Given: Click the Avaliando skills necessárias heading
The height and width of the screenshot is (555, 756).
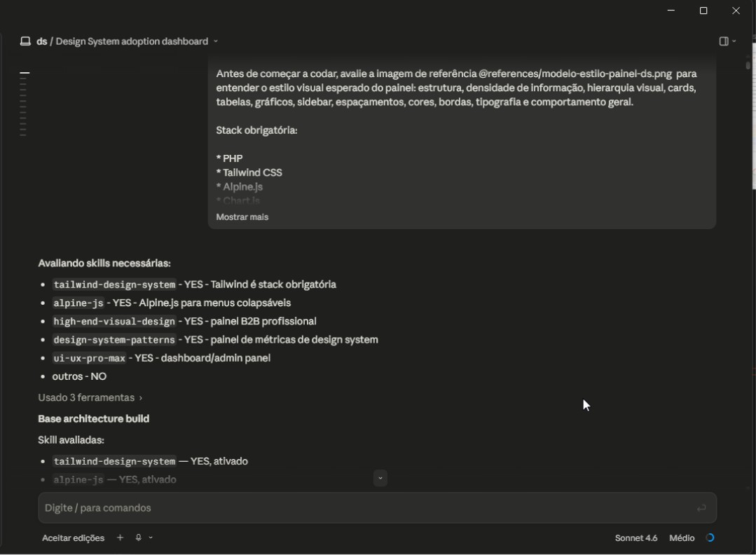Looking at the screenshot, I should [104, 263].
